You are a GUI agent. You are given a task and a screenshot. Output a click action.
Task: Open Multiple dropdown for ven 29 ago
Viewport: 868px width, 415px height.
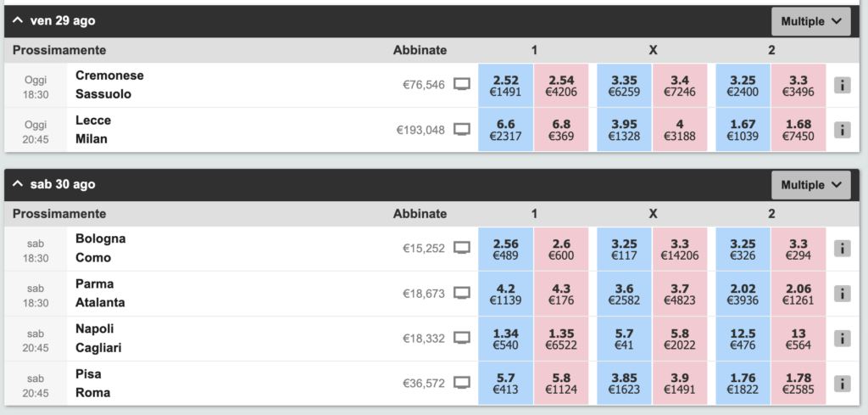tap(811, 21)
